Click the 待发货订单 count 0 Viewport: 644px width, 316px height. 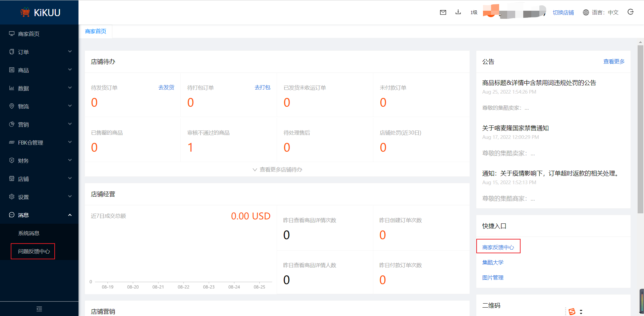(x=94, y=102)
